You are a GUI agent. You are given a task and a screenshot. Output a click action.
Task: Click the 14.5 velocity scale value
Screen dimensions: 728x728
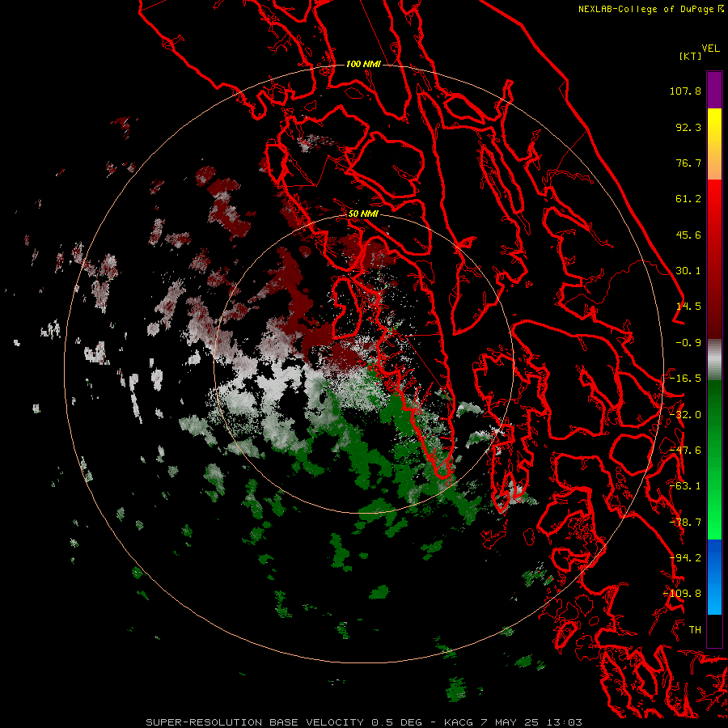[x=688, y=307]
